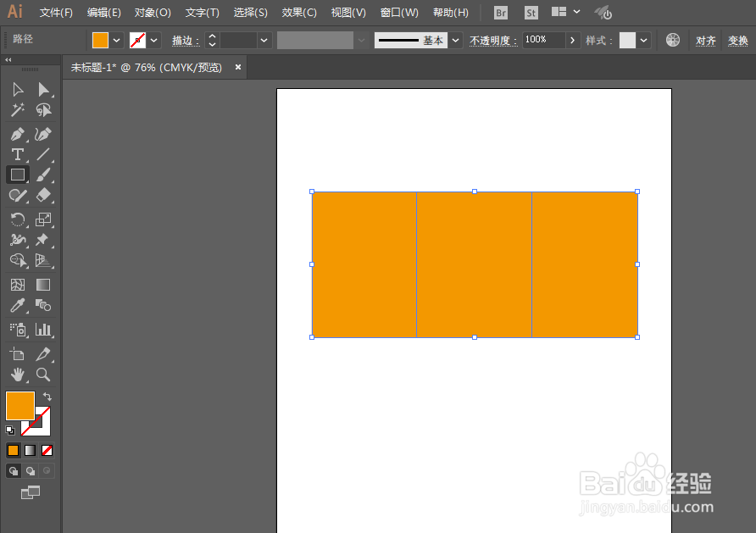Select the Rectangle tool
Image resolution: width=756 pixels, height=533 pixels.
pyautogui.click(x=18, y=175)
